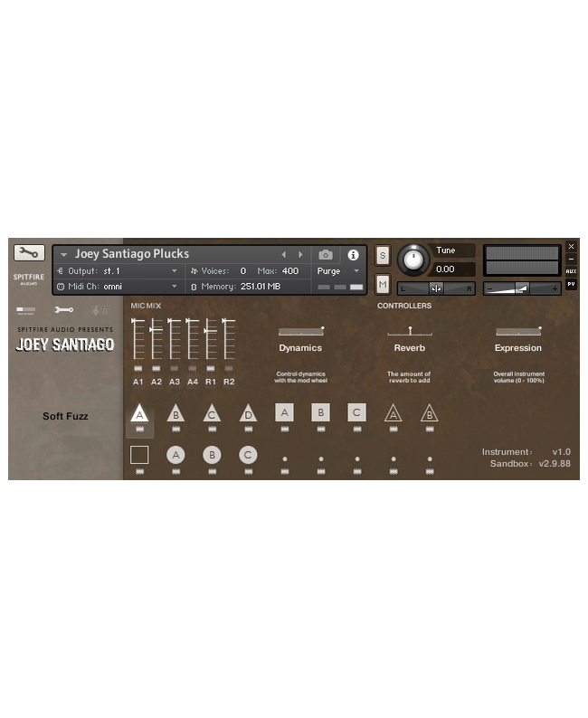588x718 pixels.
Task: Switch to the ostinatum music-note panel
Action: pos(100,310)
